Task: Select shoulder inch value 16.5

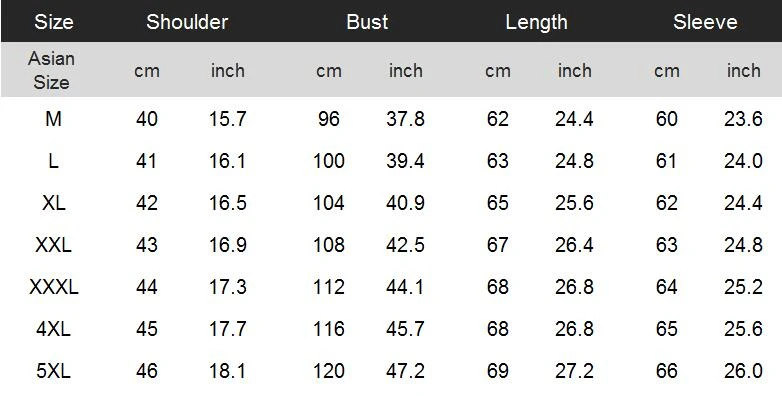Action: [x=227, y=203]
